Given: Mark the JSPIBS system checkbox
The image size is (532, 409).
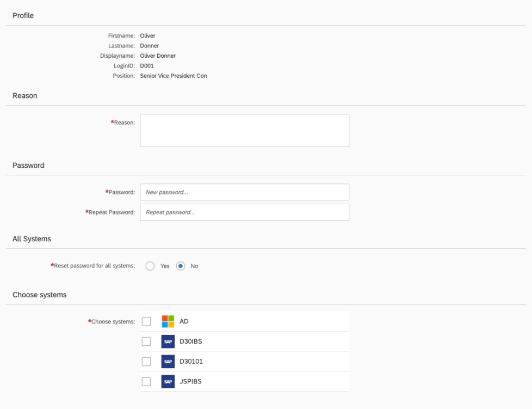Looking at the screenshot, I should click(146, 381).
